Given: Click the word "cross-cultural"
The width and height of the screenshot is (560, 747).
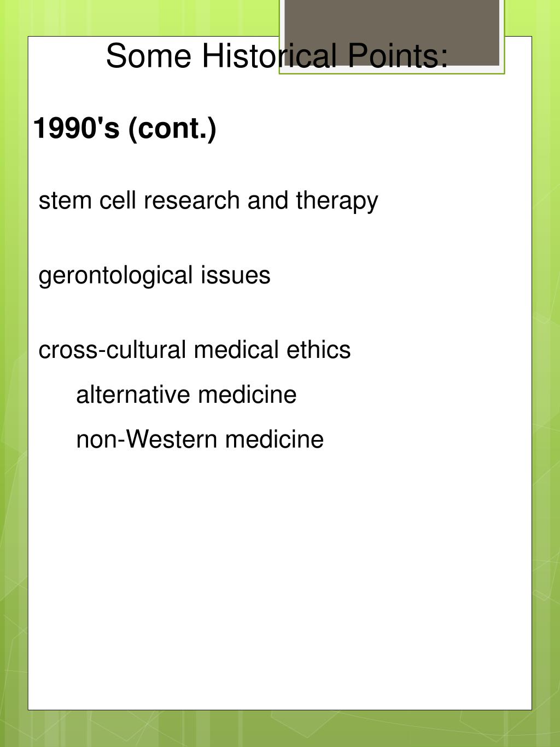Looking at the screenshot, I should click(x=112, y=350).
